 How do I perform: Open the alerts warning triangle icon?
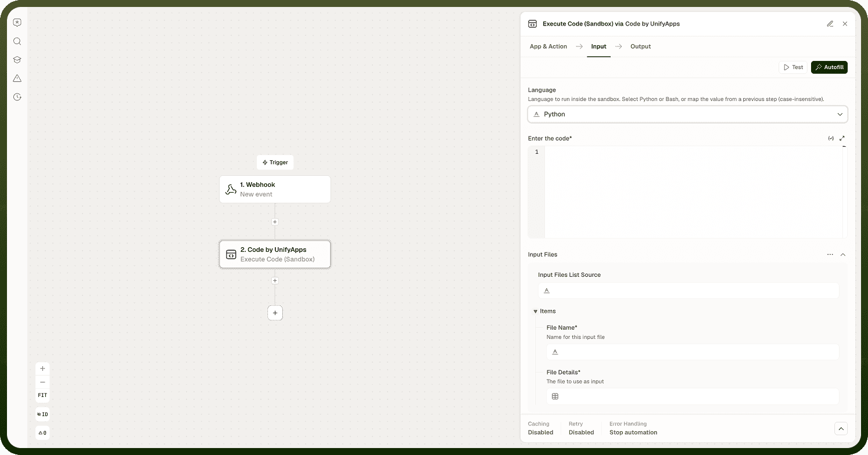17,78
